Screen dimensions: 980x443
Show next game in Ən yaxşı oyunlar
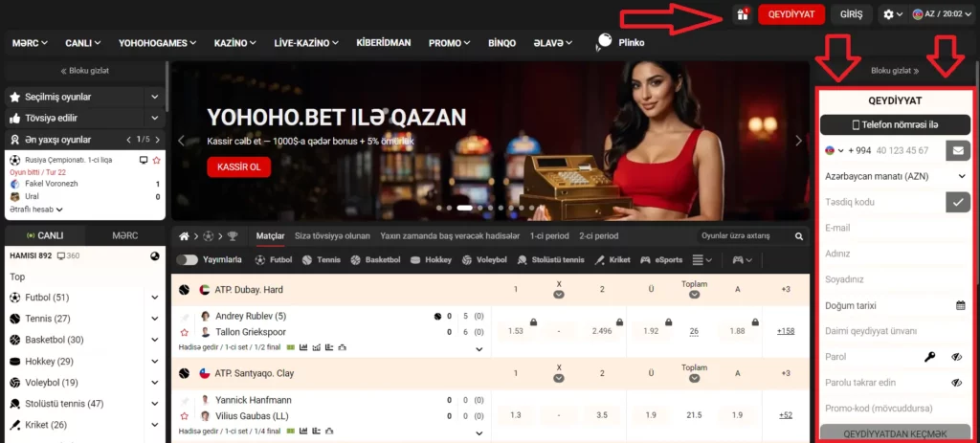[158, 140]
